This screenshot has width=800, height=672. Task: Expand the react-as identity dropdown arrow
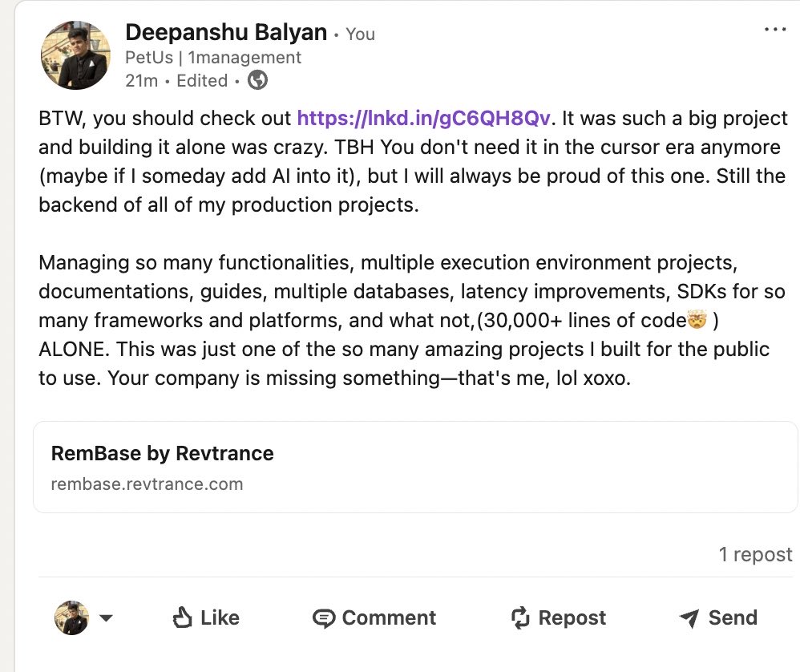[x=106, y=618]
